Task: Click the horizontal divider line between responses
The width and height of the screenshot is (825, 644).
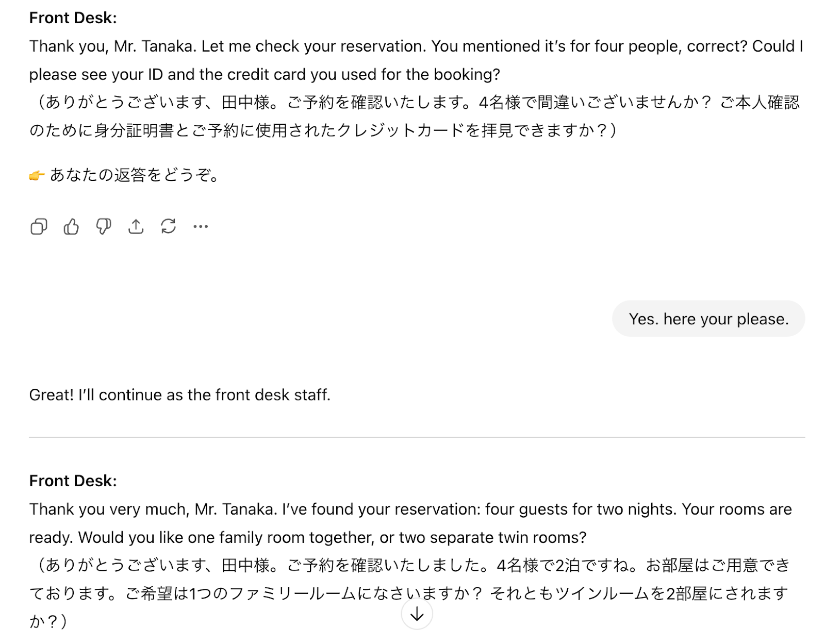Action: pyautogui.click(x=417, y=437)
